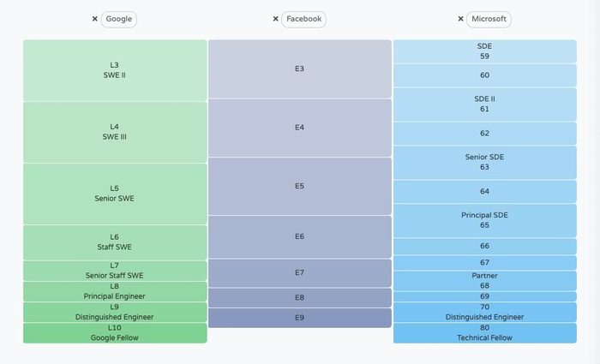Choose the Facebook E5 level block
600x364 pixels.
[x=299, y=186]
